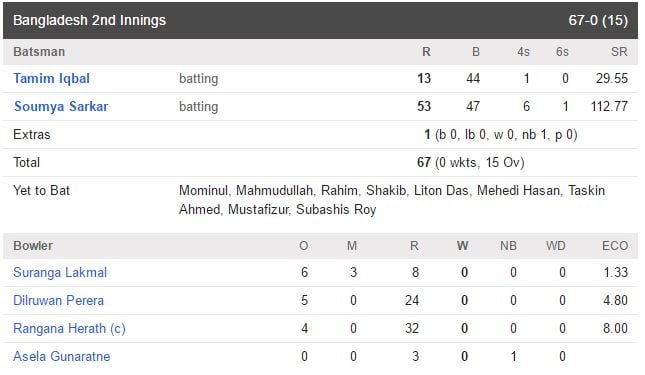
Task: Click the Bowler column heading
Action: [33, 246]
